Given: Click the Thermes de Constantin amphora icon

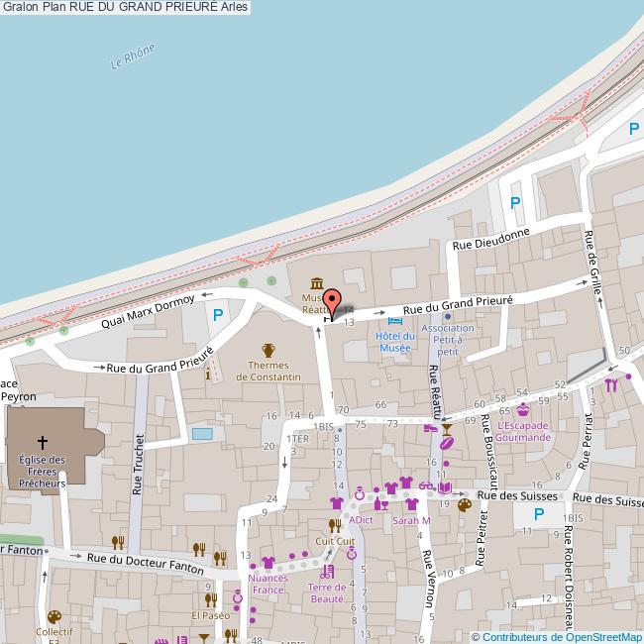Looking at the screenshot, I should click(268, 350).
